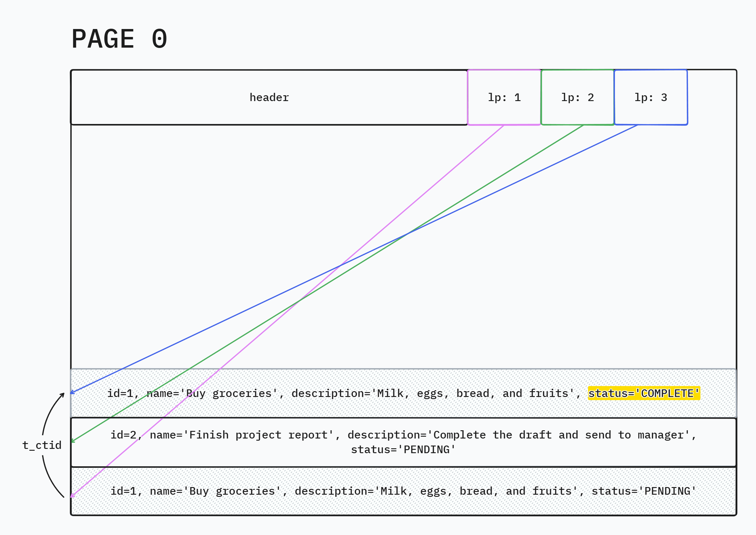Click the blue arrowhead at the top tuple
This screenshot has height=535, width=756.
72,392
